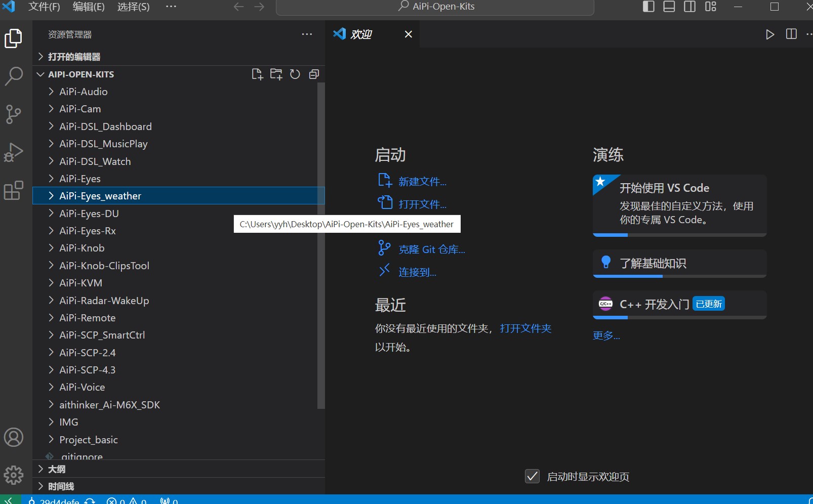Open the customize layout icon
The width and height of the screenshot is (813, 504).
(x=711, y=7)
